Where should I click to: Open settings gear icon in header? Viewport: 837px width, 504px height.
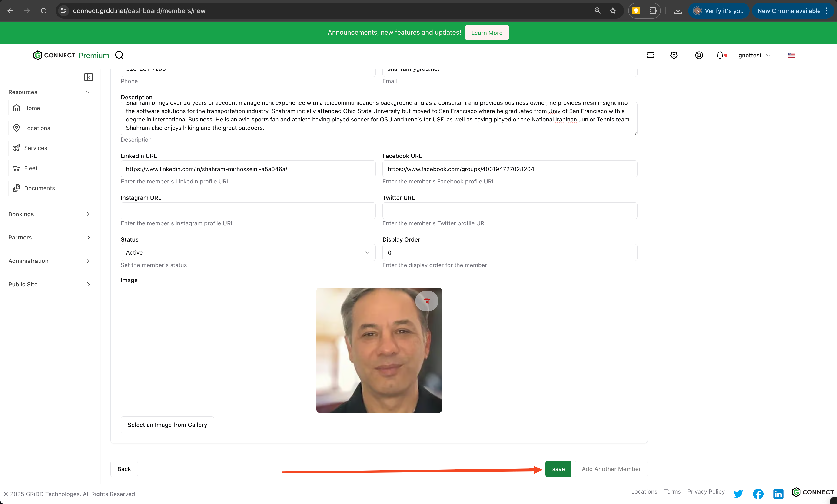coord(674,55)
